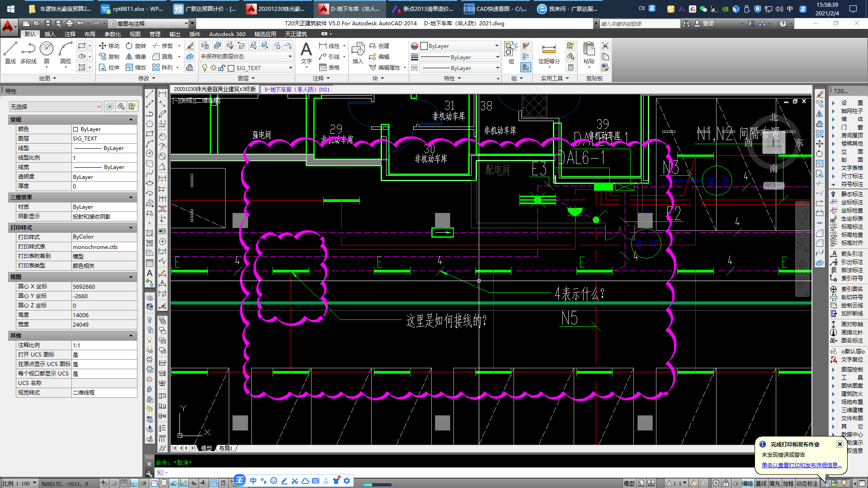Toggle SIG_TEXT layer light bulb visibility
Screen dimensions: 868x488
coord(205,68)
